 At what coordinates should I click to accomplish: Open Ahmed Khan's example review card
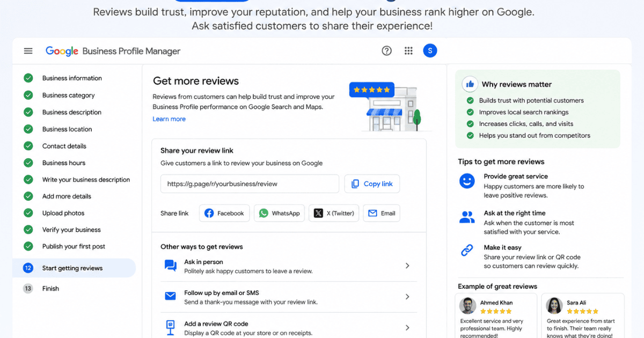click(496, 315)
